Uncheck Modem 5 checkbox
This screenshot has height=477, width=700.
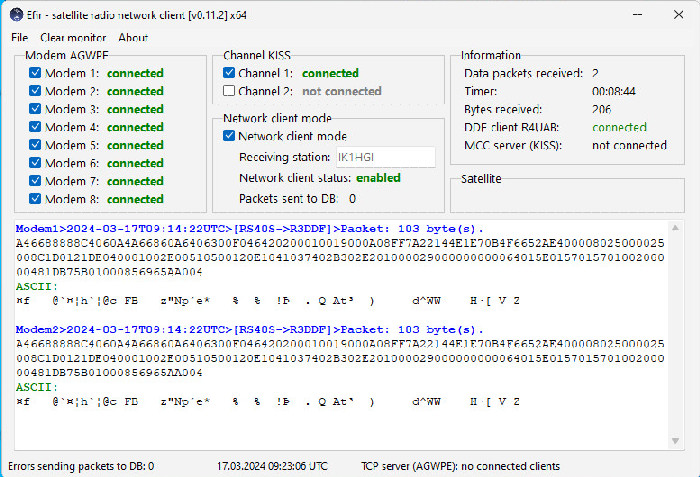click(35, 145)
